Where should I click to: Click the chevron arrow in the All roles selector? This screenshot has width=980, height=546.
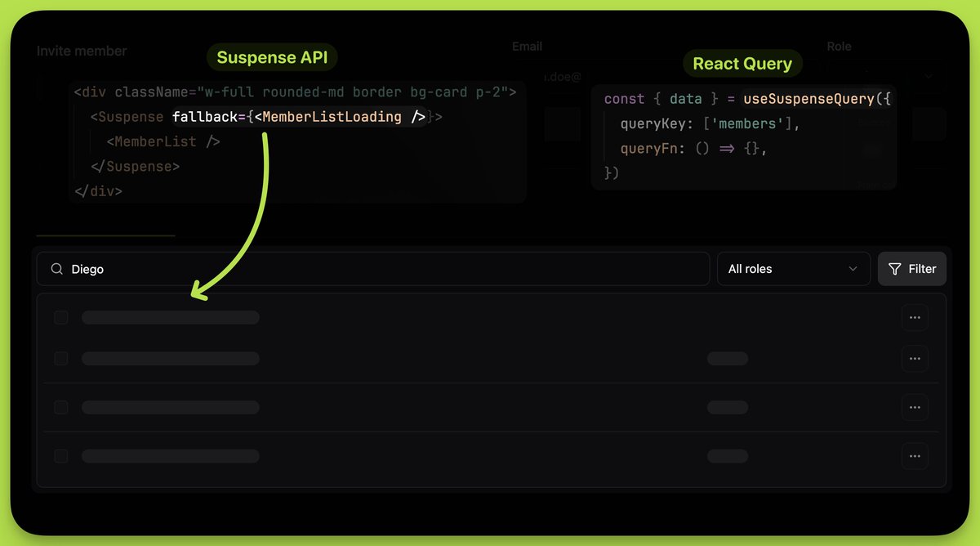[853, 269]
